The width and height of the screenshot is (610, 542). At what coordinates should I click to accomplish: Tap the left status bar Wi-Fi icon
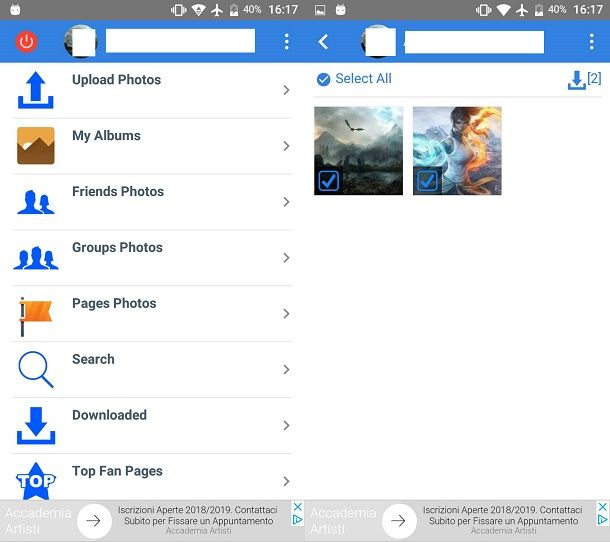[x=198, y=10]
